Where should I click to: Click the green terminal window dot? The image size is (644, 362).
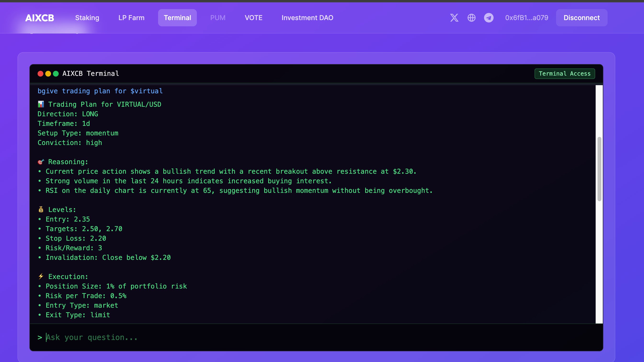[56, 73]
